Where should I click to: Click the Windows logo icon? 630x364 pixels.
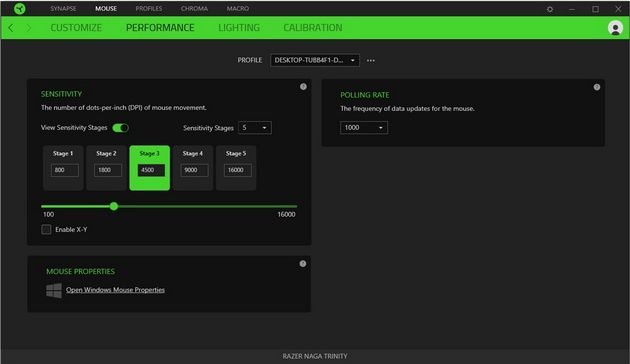point(54,290)
